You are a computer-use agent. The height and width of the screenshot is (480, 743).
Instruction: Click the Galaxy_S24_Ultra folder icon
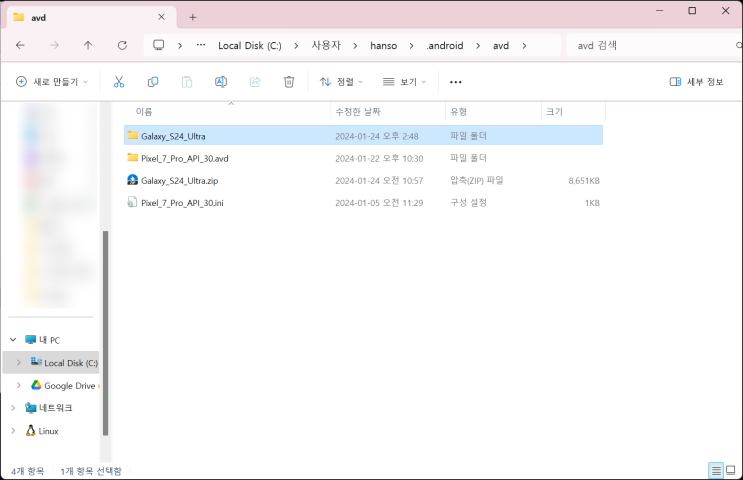133,136
